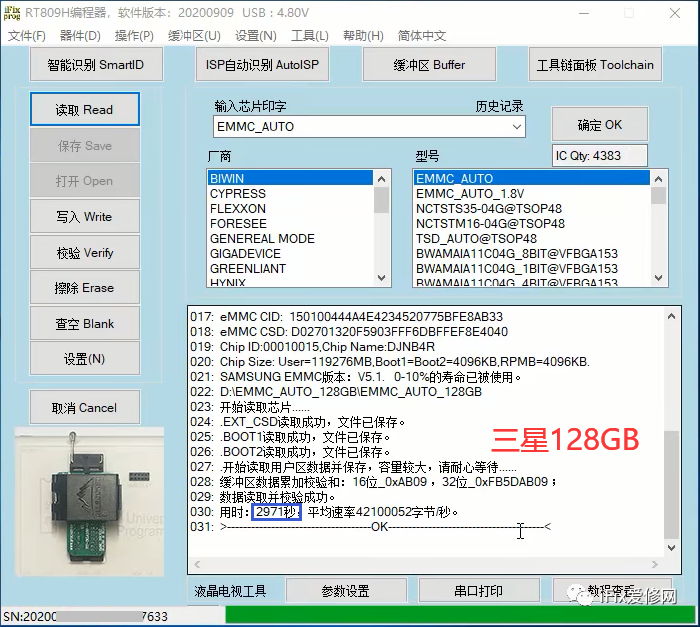Viewport: 700px width, 627px height.
Task: Open the 文件(F) menu
Action: click(27, 35)
